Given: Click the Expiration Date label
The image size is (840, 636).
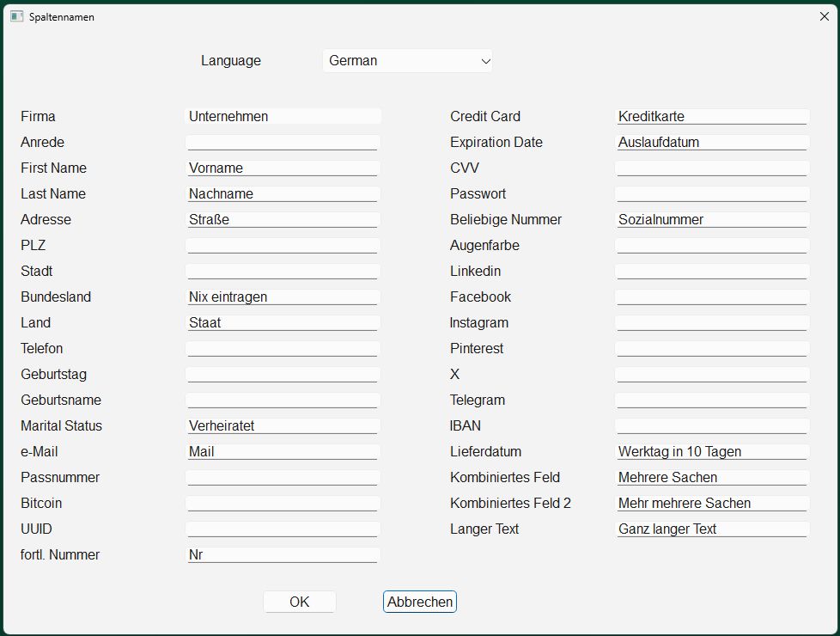Looking at the screenshot, I should pos(496,142).
